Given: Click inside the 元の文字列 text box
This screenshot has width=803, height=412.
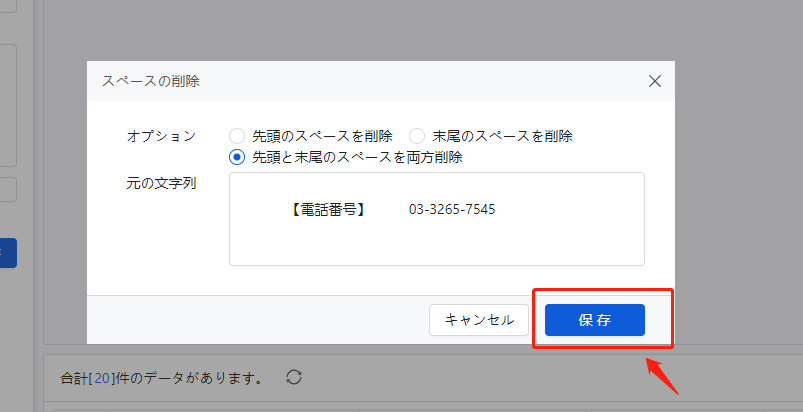Looking at the screenshot, I should (437, 219).
